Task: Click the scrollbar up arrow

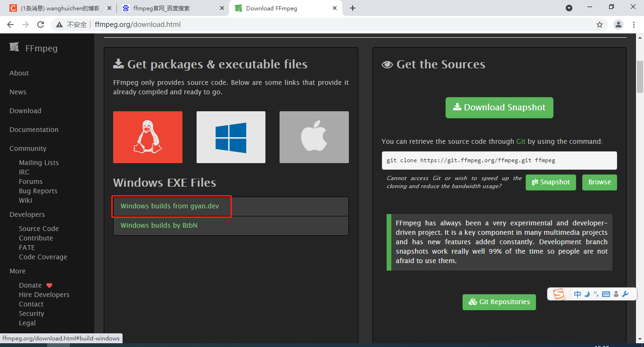Action: (640, 37)
